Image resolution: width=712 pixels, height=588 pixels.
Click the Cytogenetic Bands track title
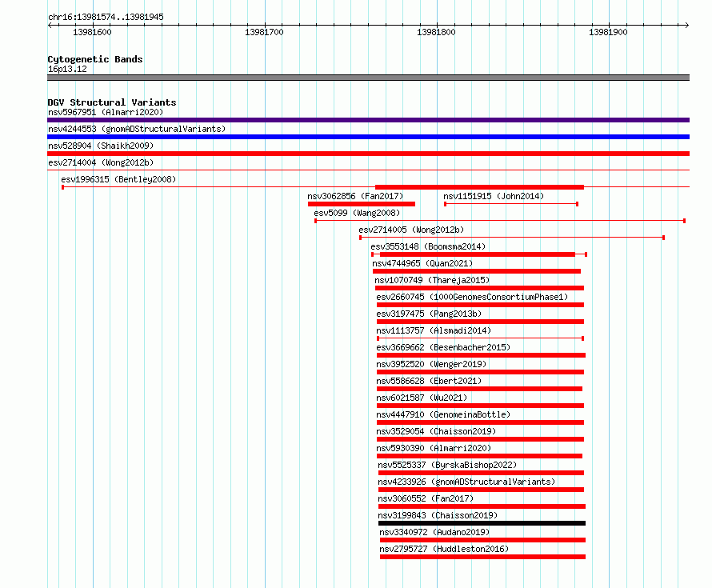coord(95,59)
